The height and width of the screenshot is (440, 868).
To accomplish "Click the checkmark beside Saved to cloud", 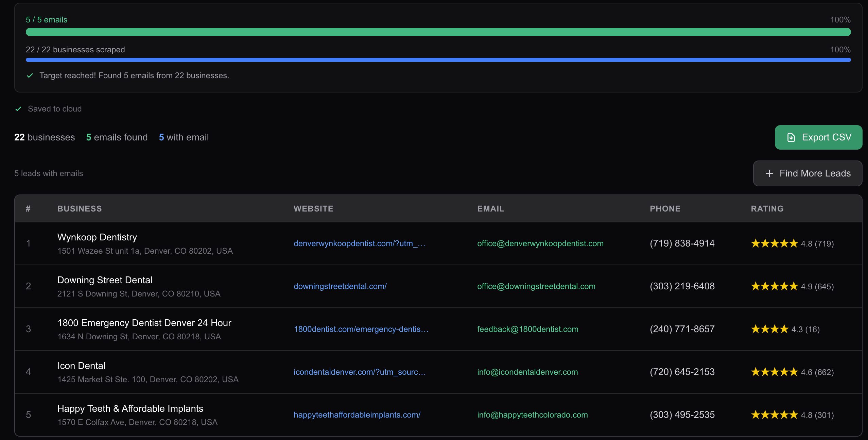I will (x=18, y=109).
